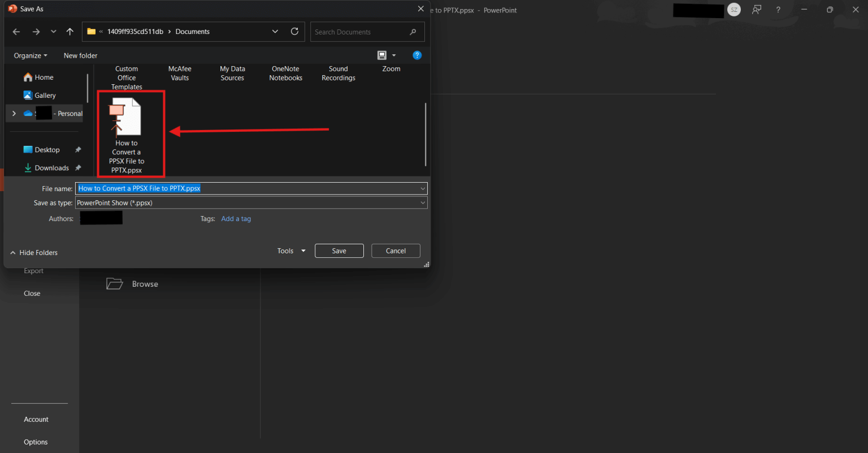The image size is (868, 453).
Task: Open Gallery in the navigation pane
Action: click(x=45, y=96)
